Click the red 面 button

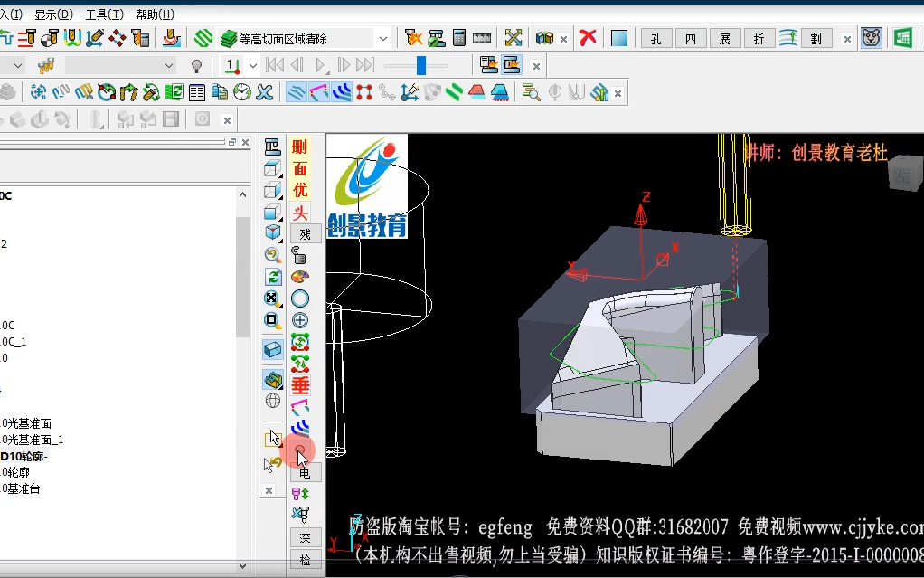click(x=300, y=168)
